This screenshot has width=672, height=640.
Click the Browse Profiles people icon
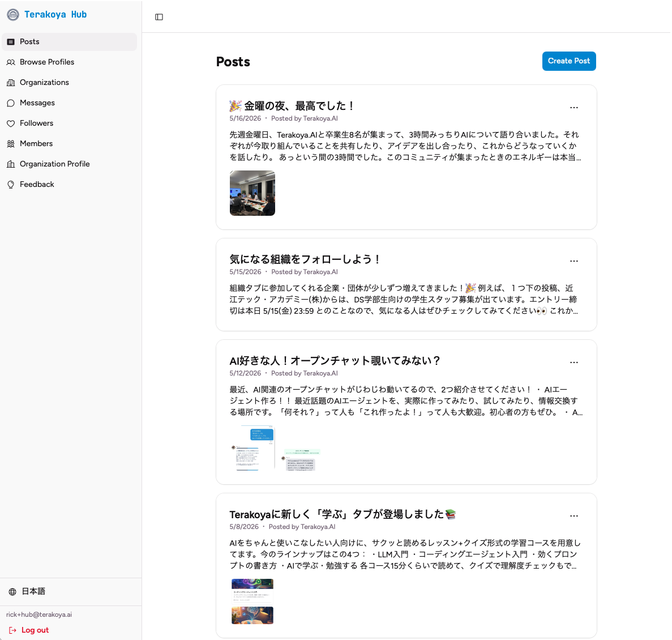11,62
